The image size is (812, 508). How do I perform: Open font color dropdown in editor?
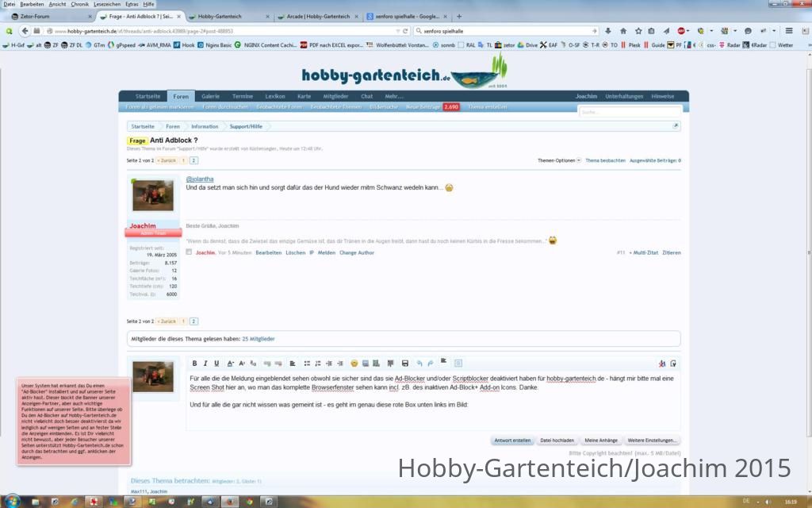[231, 364]
